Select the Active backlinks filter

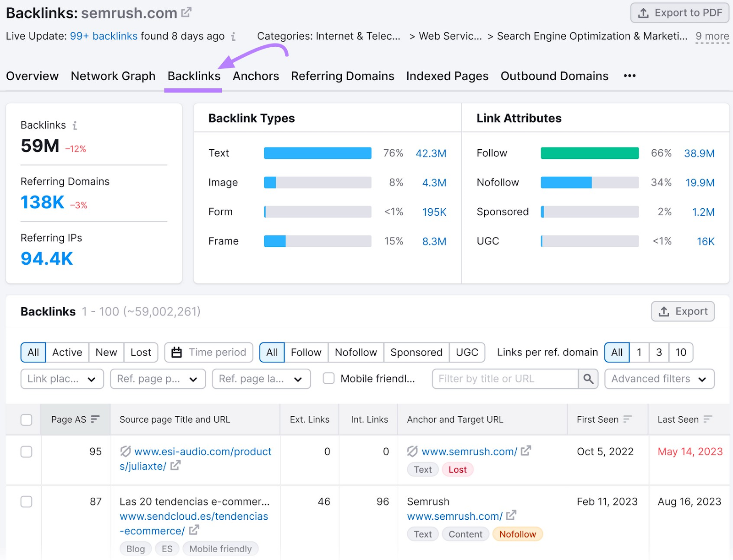click(67, 352)
